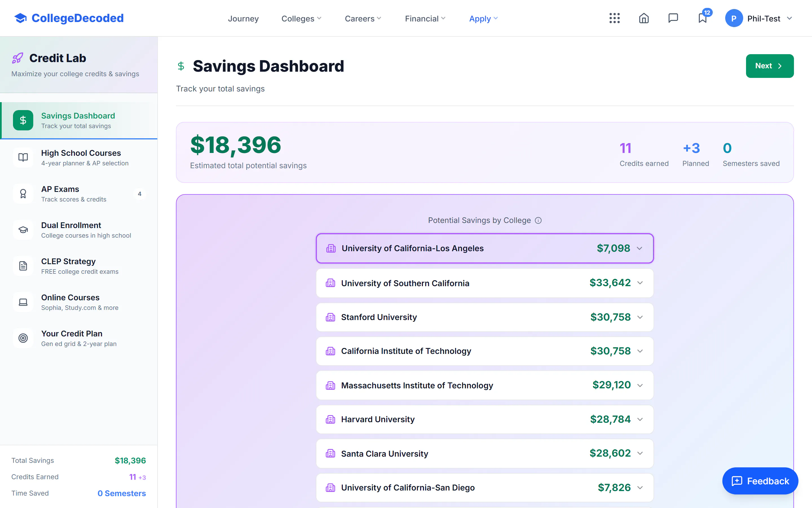
Task: Click the $7,826 savings amount
Action: (x=614, y=487)
